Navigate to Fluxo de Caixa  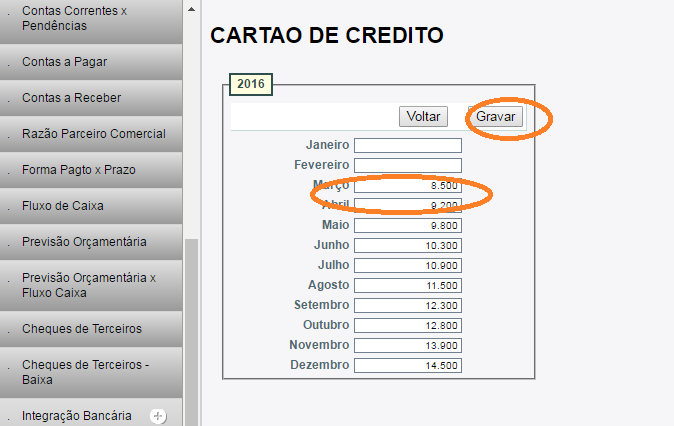63,206
